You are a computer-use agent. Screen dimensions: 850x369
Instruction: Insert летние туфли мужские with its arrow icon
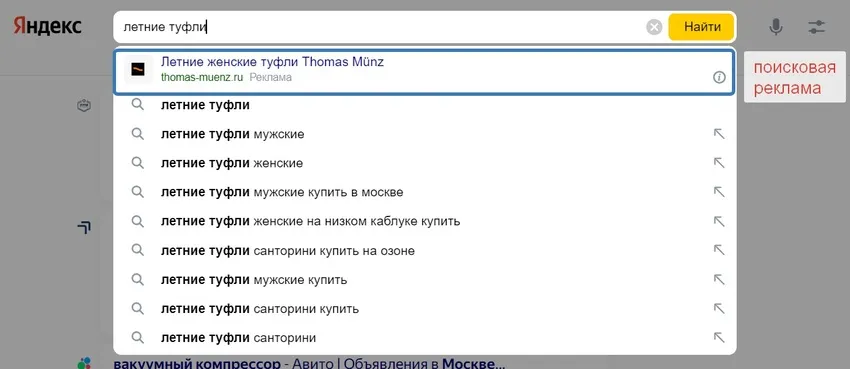(x=719, y=134)
